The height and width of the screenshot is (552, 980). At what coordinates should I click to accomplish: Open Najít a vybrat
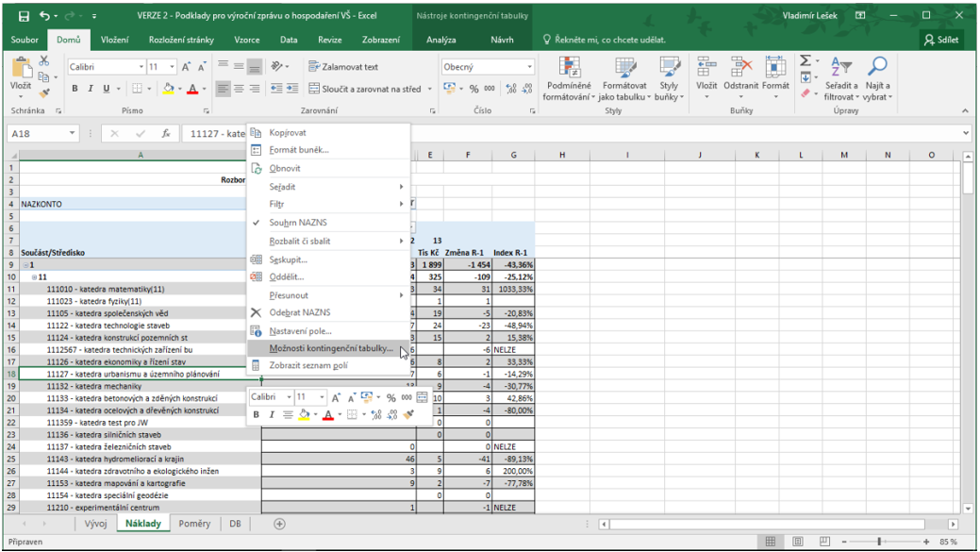click(x=877, y=78)
